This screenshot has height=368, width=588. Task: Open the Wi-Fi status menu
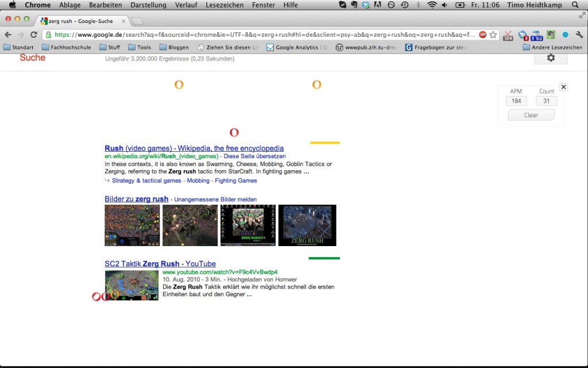[432, 5]
